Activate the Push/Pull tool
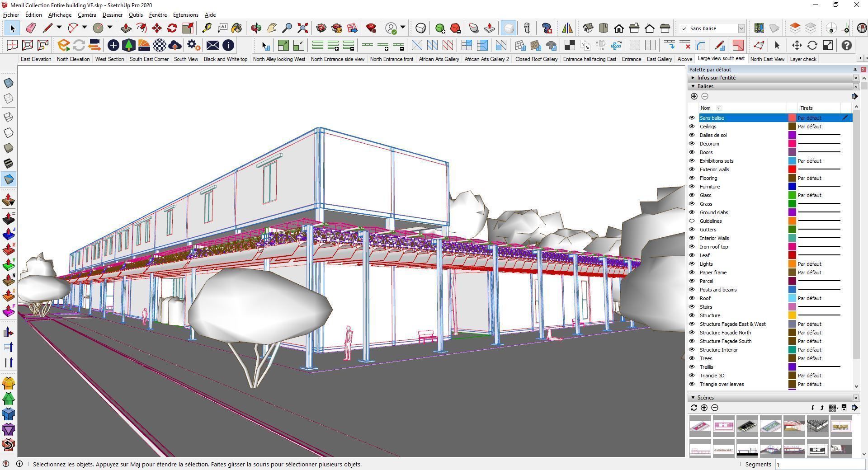The image size is (868, 470). click(126, 28)
